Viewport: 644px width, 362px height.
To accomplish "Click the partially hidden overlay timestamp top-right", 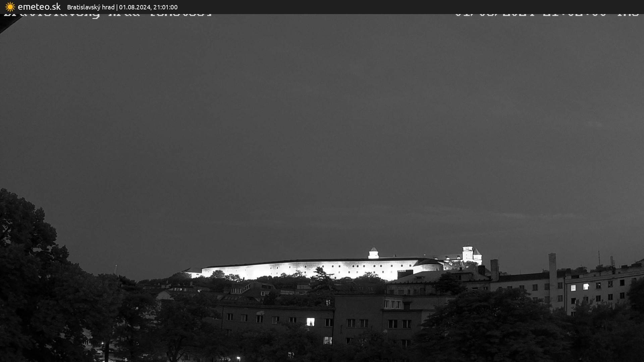I will (x=547, y=15).
